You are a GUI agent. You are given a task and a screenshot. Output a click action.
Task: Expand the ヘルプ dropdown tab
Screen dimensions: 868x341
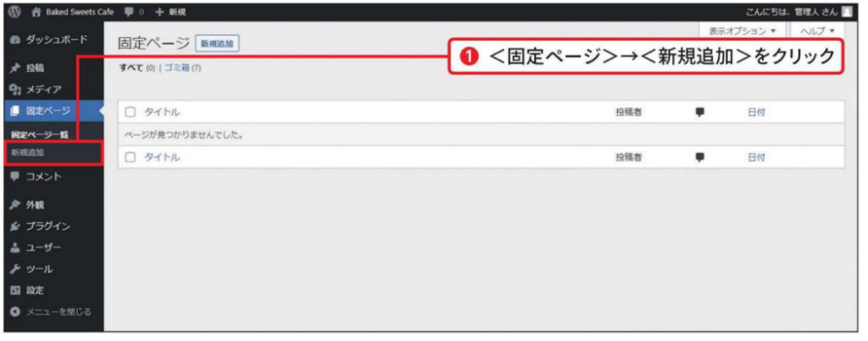coord(818,31)
